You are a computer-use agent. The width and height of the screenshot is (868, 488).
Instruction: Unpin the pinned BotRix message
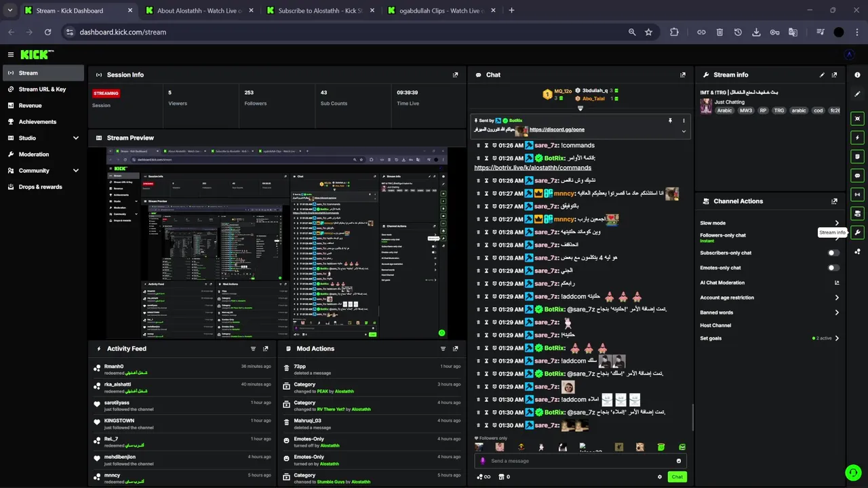pyautogui.click(x=670, y=121)
